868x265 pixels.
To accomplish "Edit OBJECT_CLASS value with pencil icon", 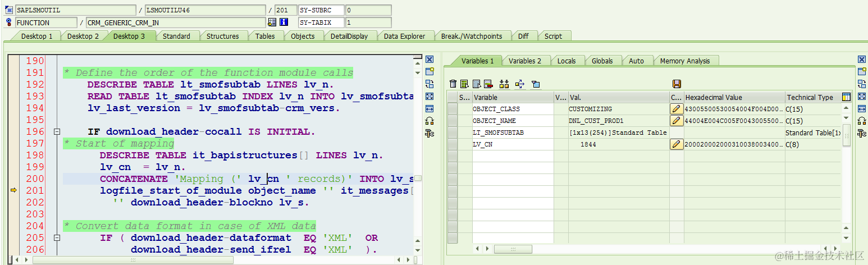I will pyautogui.click(x=677, y=109).
